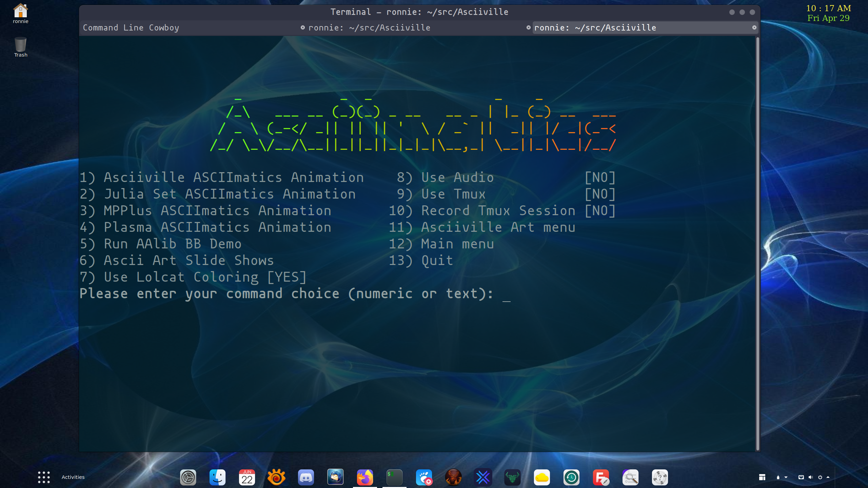Expand the tray dropdown arrow near bottle icon

pos(786,477)
